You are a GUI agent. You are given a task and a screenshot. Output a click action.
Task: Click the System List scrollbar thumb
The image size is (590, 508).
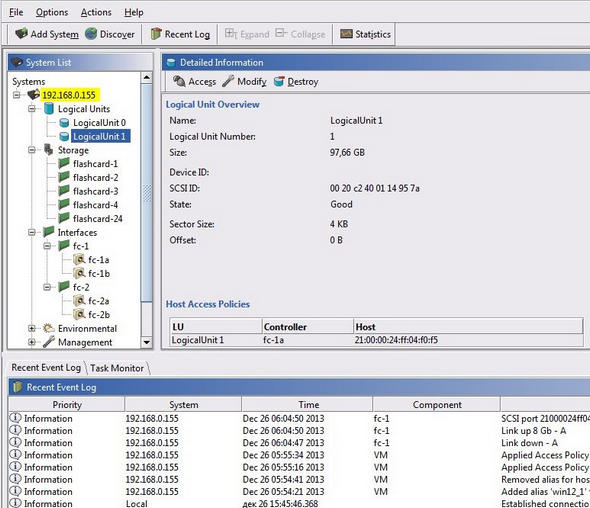point(146,193)
